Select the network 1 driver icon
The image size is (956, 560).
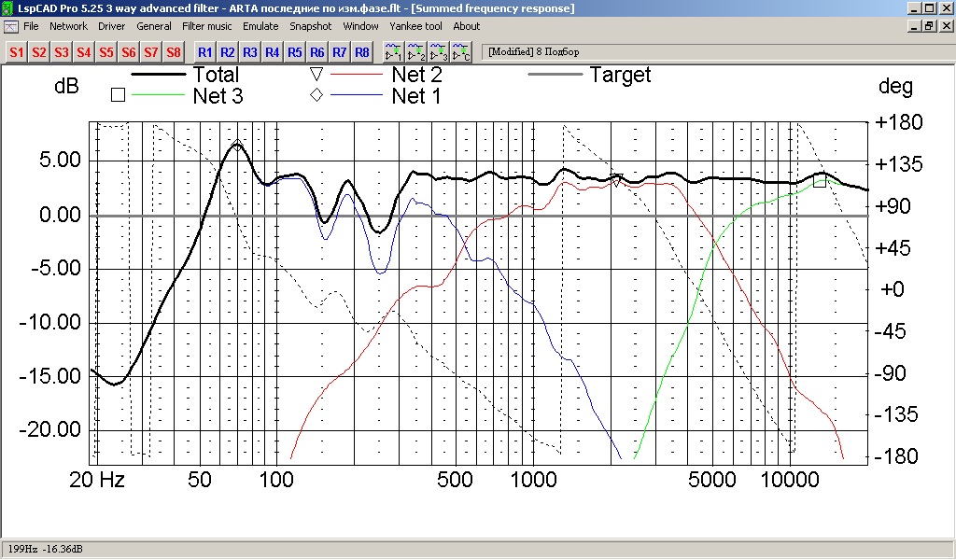pos(394,52)
